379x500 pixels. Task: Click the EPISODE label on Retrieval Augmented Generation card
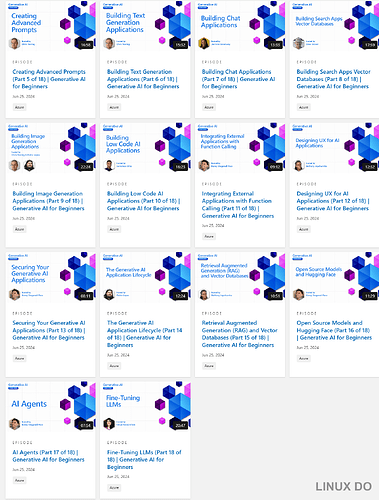(212, 313)
